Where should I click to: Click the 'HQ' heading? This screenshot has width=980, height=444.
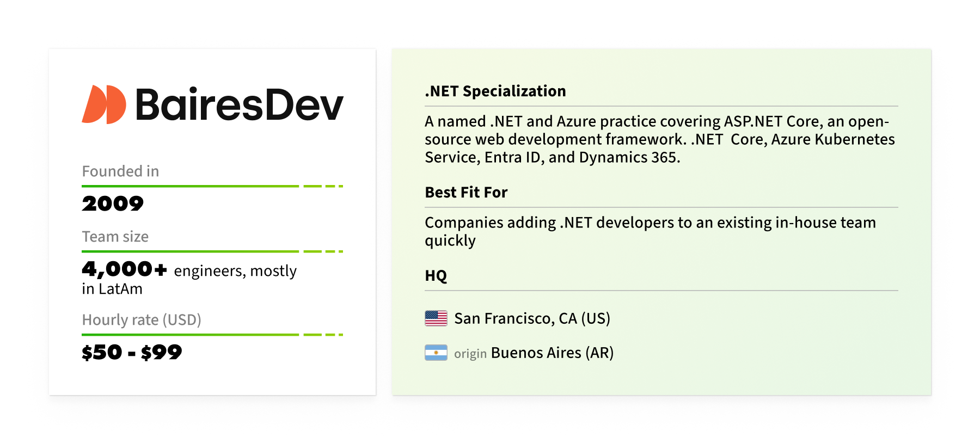tap(436, 275)
